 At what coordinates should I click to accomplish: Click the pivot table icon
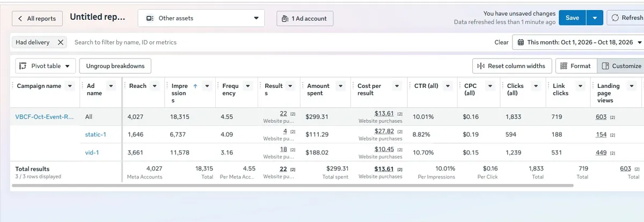pyautogui.click(x=23, y=66)
